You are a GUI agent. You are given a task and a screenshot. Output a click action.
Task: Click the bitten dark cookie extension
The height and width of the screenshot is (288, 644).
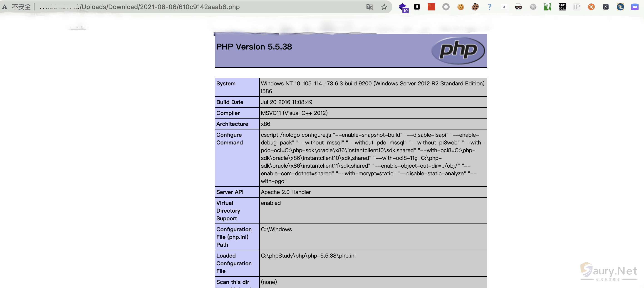click(x=475, y=7)
